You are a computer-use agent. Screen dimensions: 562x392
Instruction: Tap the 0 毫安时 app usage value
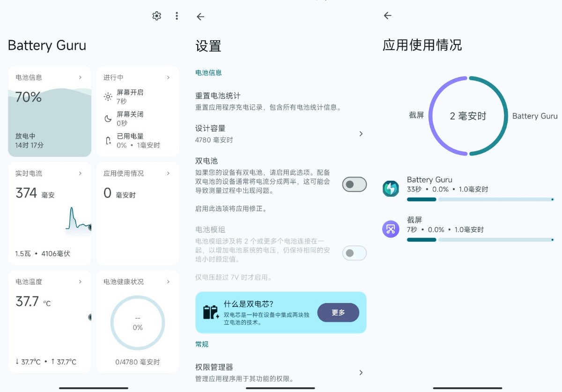click(x=119, y=193)
